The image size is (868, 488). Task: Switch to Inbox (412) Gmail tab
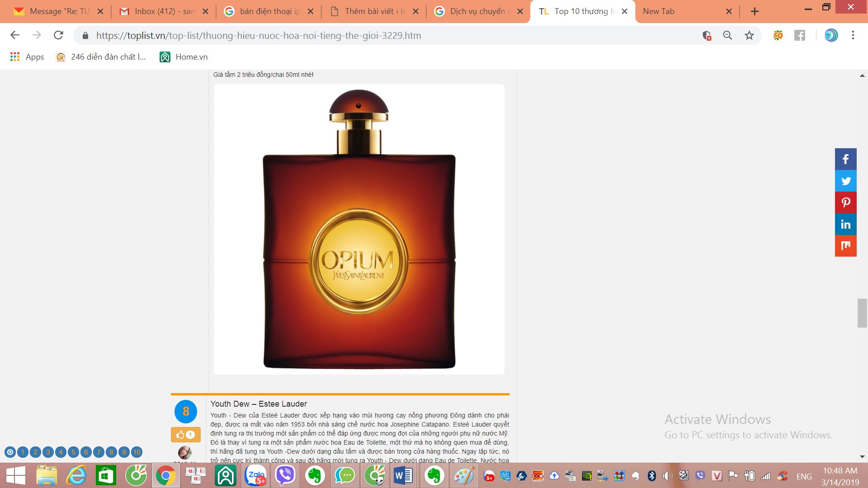(164, 11)
